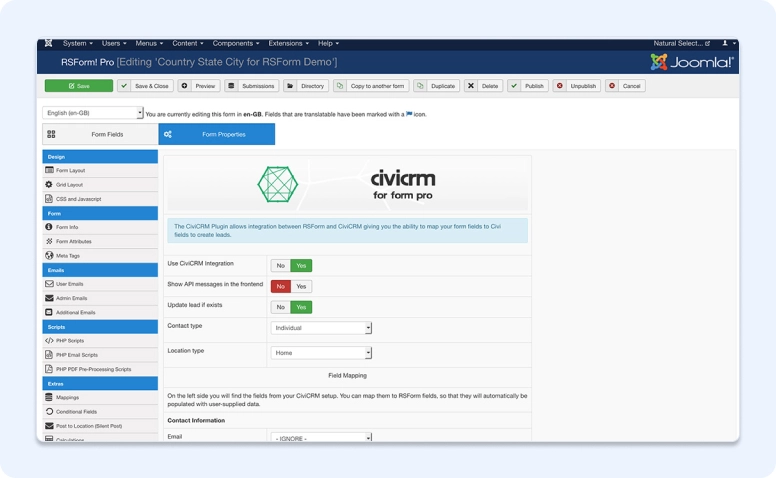Open Conditional Fields section
Image resolution: width=776 pixels, height=478 pixels.
pyautogui.click(x=76, y=412)
